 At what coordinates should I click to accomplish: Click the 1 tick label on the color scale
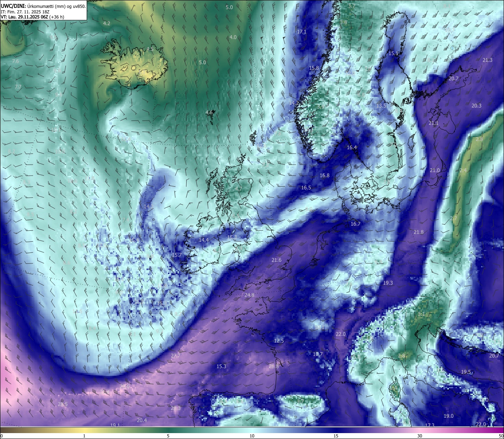[x=84, y=436]
